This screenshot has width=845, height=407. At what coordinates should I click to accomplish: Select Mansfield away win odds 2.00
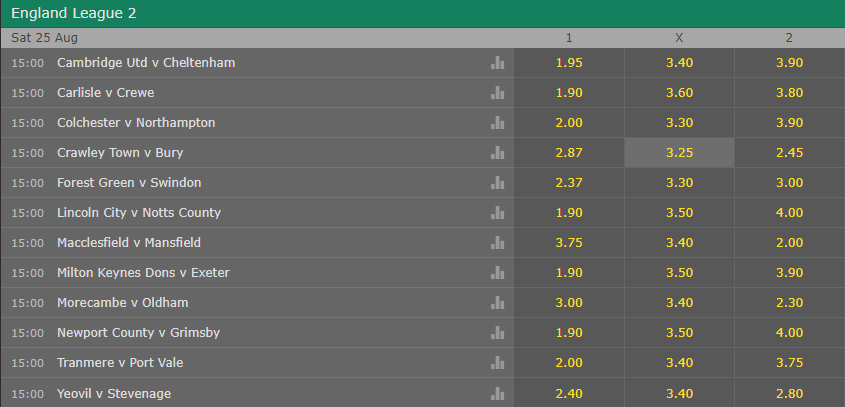pyautogui.click(x=789, y=243)
